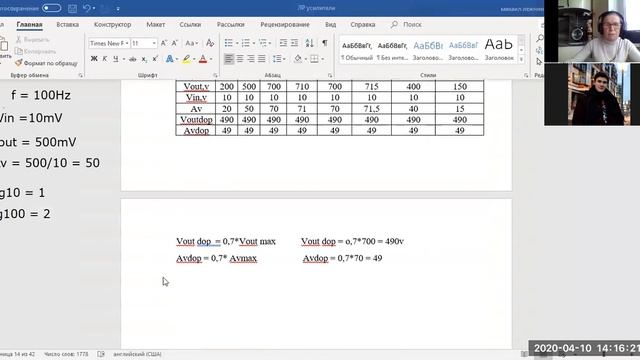Click the Save icon in title bar
640x360 pixels.
[72, 8]
